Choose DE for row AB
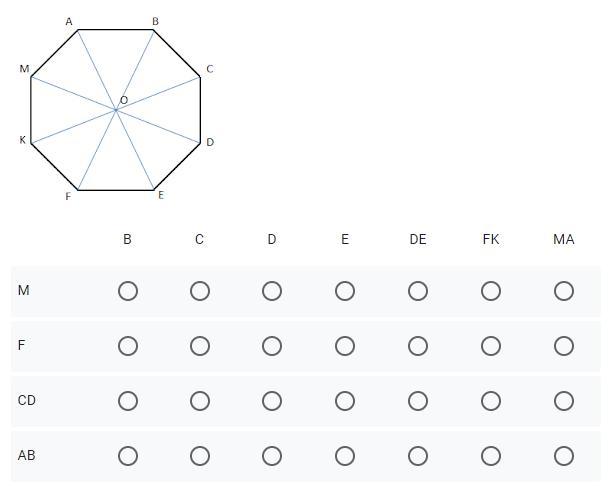 [x=418, y=456]
